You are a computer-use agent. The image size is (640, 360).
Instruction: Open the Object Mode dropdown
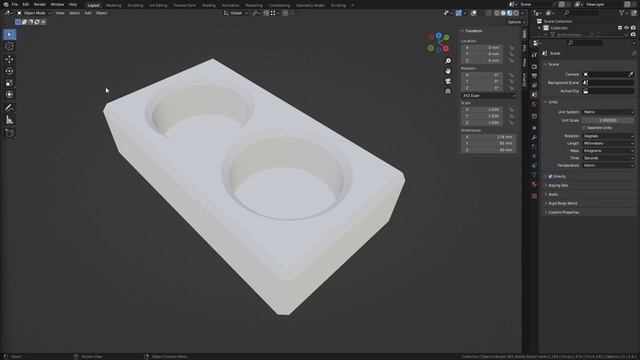(x=34, y=13)
